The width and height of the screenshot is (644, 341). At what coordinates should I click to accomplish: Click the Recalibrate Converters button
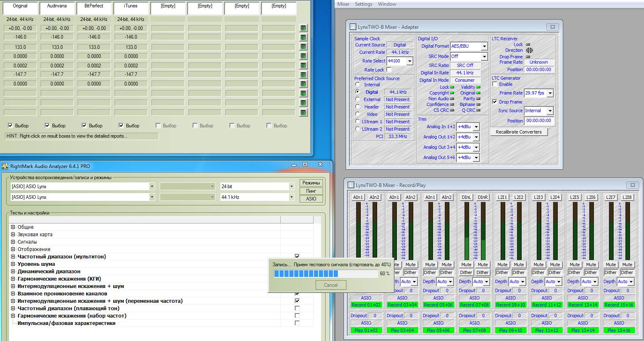(x=518, y=132)
